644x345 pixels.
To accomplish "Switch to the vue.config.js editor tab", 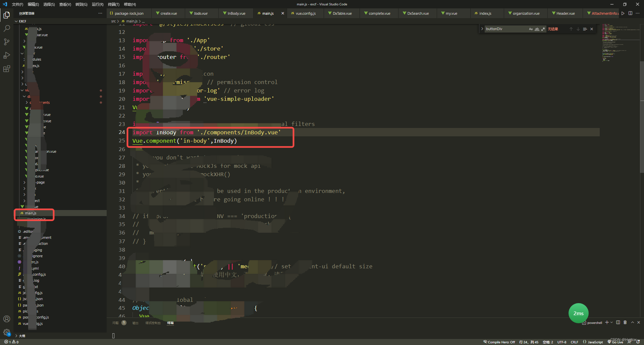I will (306, 13).
